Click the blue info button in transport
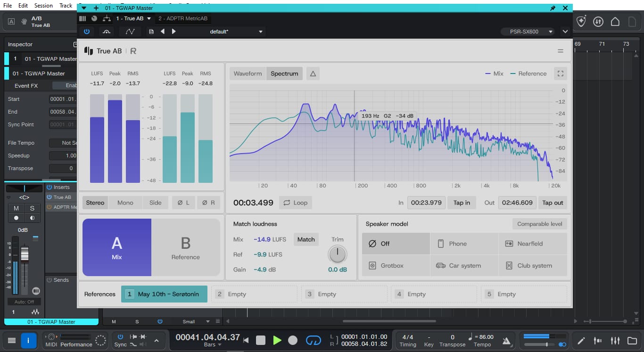This screenshot has height=352, width=644. click(29, 340)
